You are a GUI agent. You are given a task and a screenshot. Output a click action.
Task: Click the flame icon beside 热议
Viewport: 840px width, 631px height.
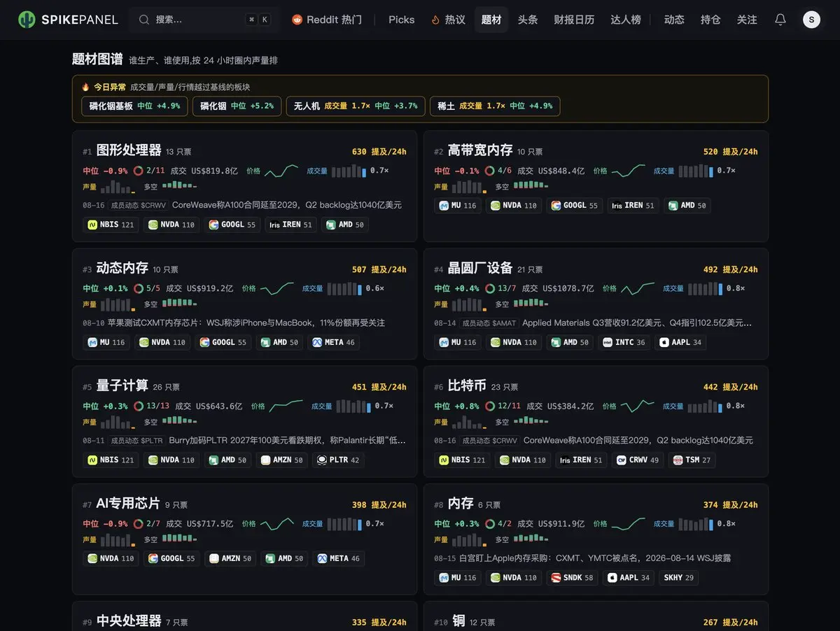pyautogui.click(x=435, y=20)
